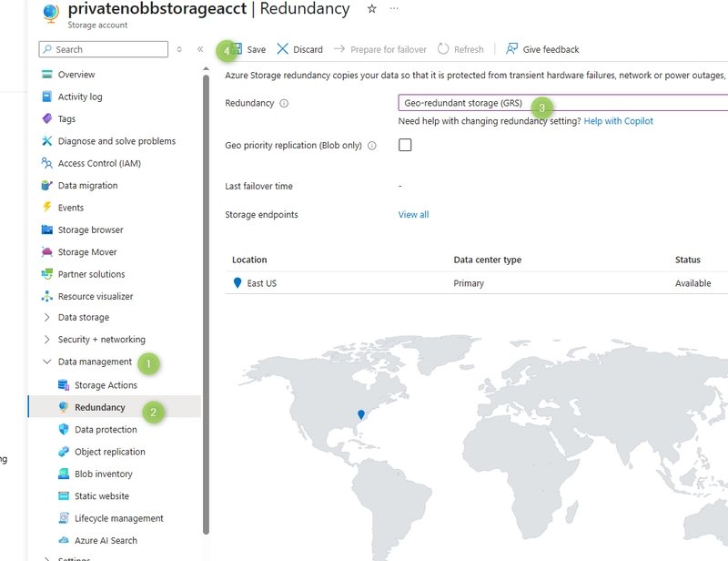Click the Static website icon
Image resolution: width=728 pixels, height=561 pixels.
click(64, 496)
